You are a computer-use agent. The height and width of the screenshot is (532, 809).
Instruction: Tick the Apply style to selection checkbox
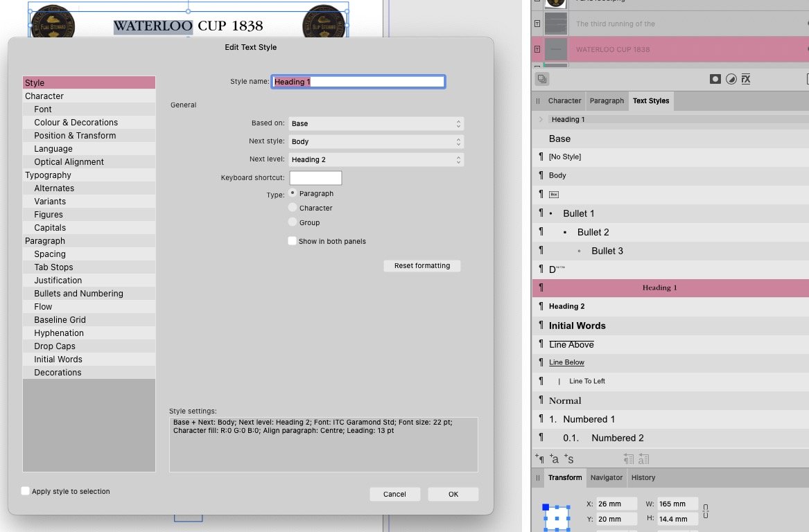coord(26,491)
